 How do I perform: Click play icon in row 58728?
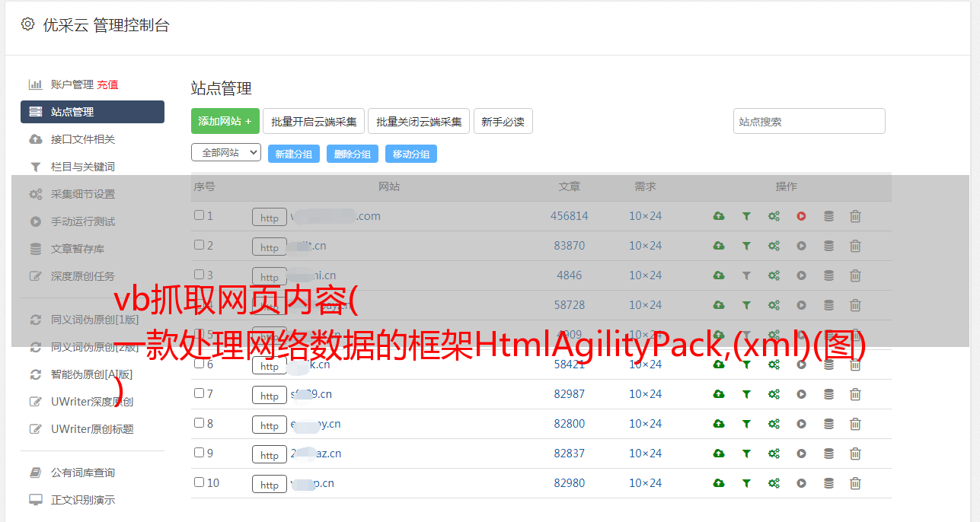click(x=801, y=305)
